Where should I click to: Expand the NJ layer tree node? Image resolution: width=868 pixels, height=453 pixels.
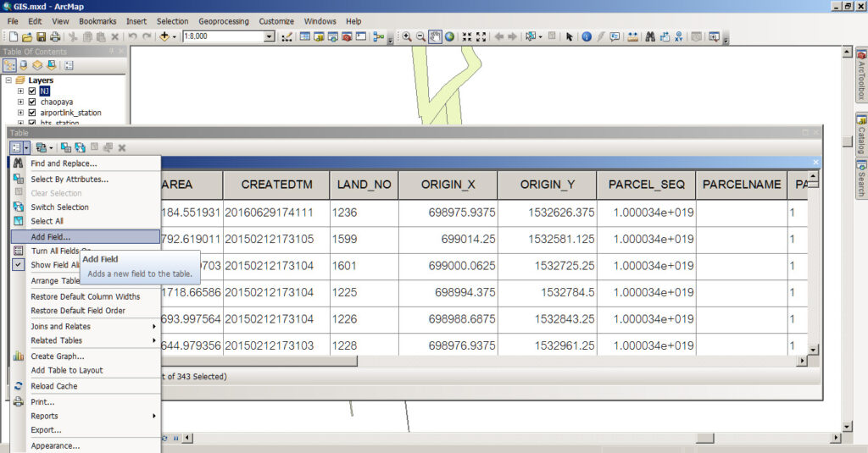[x=20, y=91]
